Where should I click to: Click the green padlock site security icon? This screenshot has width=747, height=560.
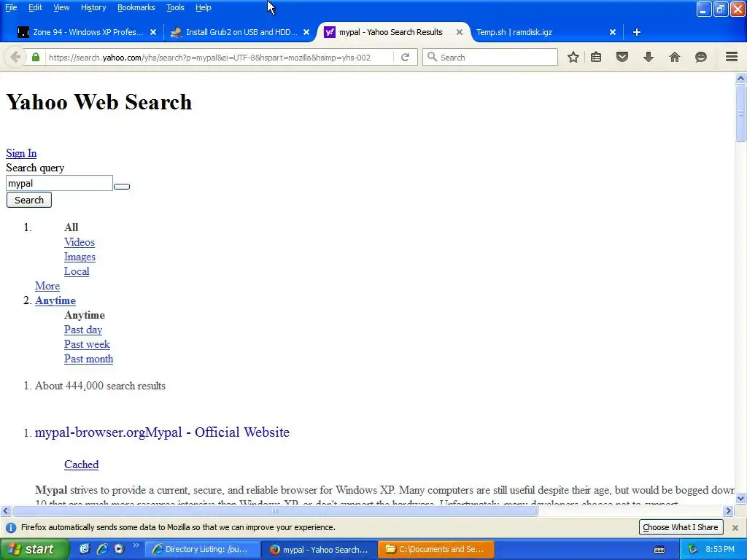[x=36, y=57]
